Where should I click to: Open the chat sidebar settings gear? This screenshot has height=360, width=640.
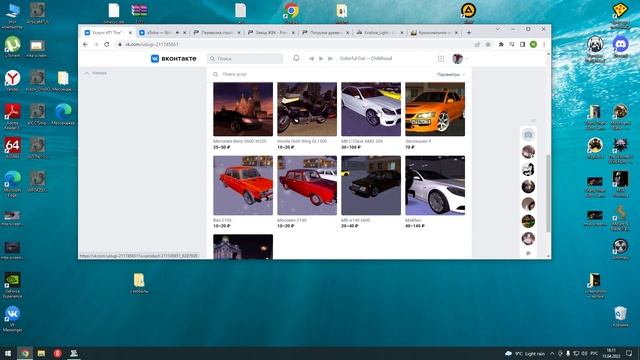(528, 253)
